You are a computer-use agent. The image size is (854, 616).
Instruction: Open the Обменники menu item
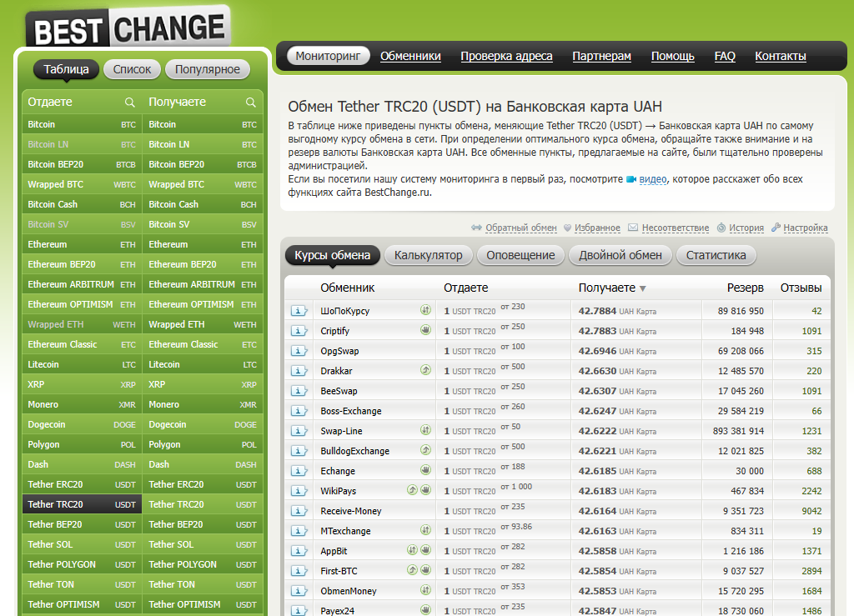(x=414, y=56)
